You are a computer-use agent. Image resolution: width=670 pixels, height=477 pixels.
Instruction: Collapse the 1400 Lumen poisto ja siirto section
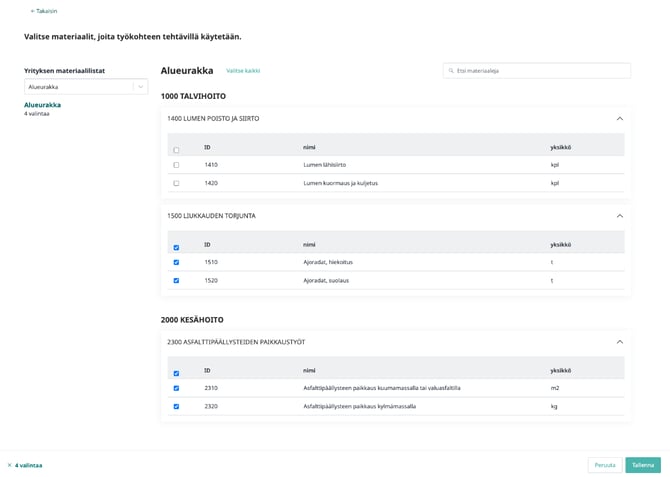[619, 118]
